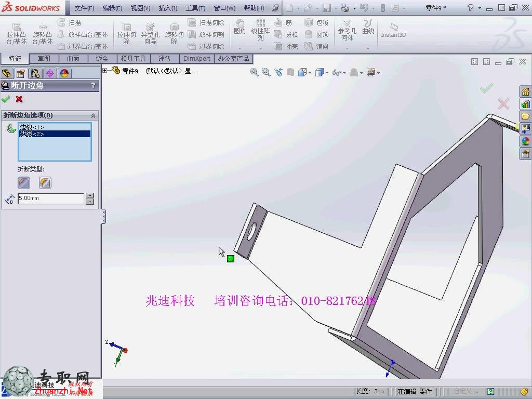Switch to the 草图 tab

(x=44, y=59)
